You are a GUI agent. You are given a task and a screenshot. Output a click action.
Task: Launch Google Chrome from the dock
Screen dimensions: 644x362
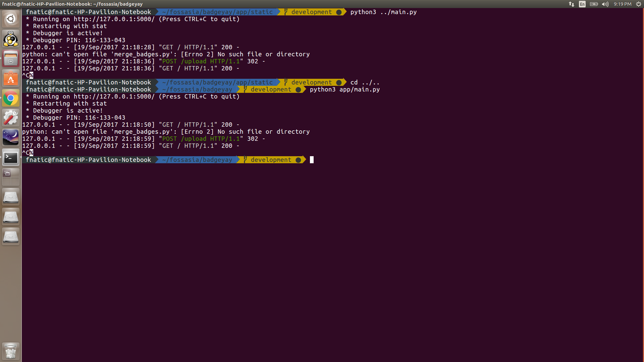[11, 98]
